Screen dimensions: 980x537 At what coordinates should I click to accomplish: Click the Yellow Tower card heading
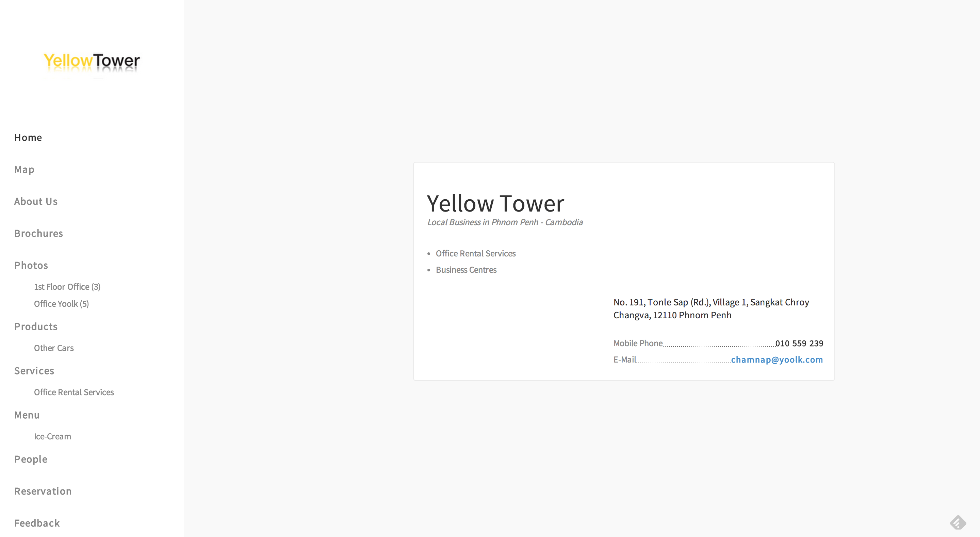coord(495,203)
